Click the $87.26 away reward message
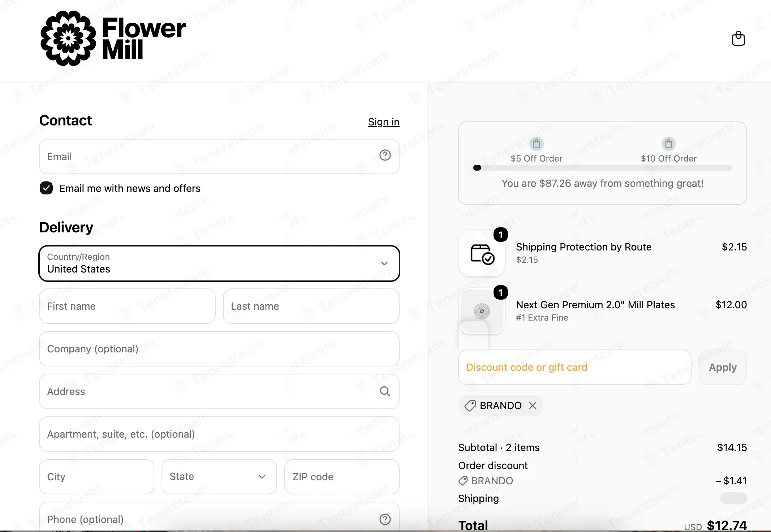 (602, 183)
